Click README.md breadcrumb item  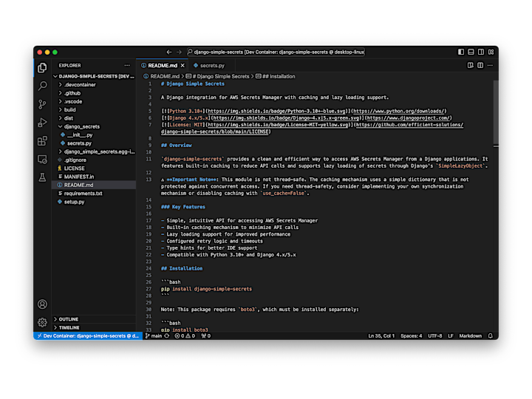coord(162,76)
